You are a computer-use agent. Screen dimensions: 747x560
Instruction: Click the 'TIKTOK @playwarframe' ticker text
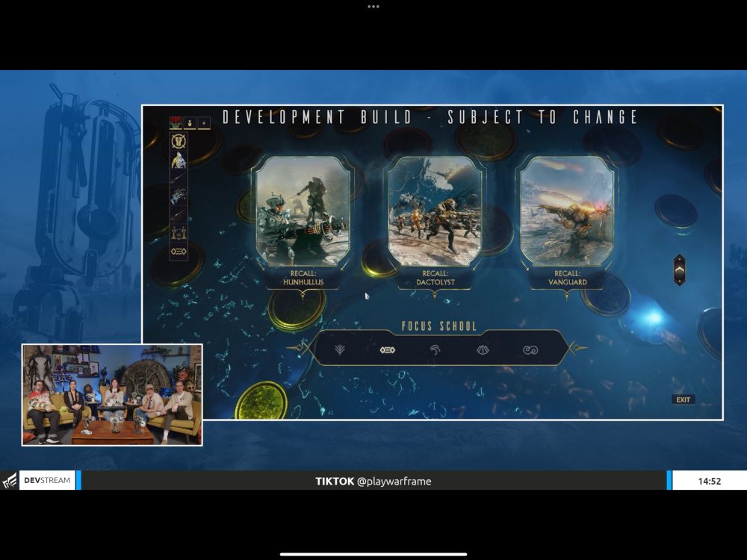[x=373, y=481]
